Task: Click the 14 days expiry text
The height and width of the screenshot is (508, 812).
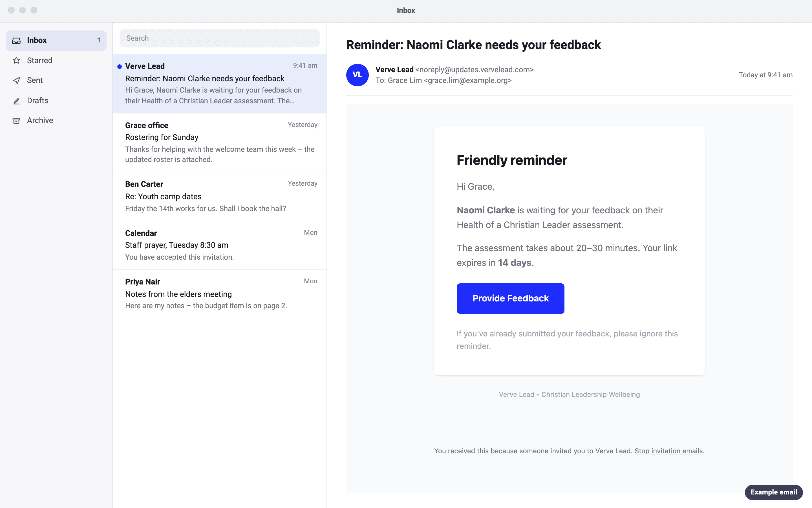Action: [514, 263]
